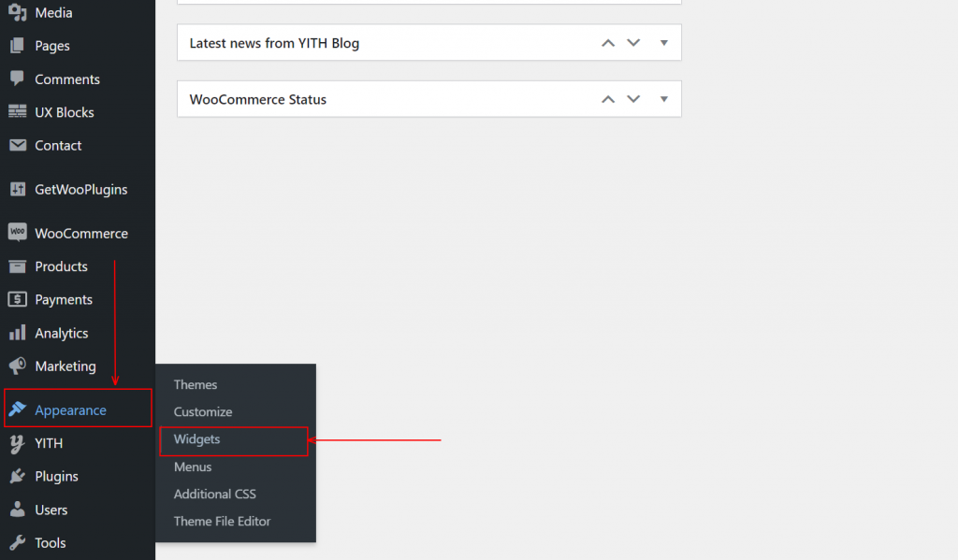
Task: Go to Media library link
Action: [x=53, y=12]
